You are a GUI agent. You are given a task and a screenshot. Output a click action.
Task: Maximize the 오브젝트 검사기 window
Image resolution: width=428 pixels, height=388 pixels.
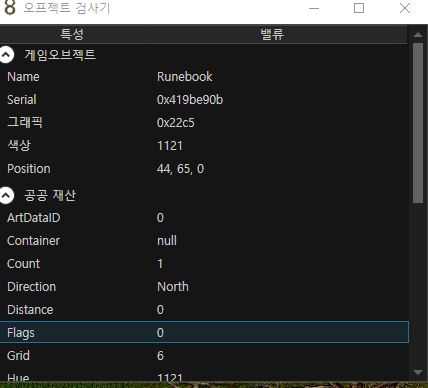click(359, 8)
